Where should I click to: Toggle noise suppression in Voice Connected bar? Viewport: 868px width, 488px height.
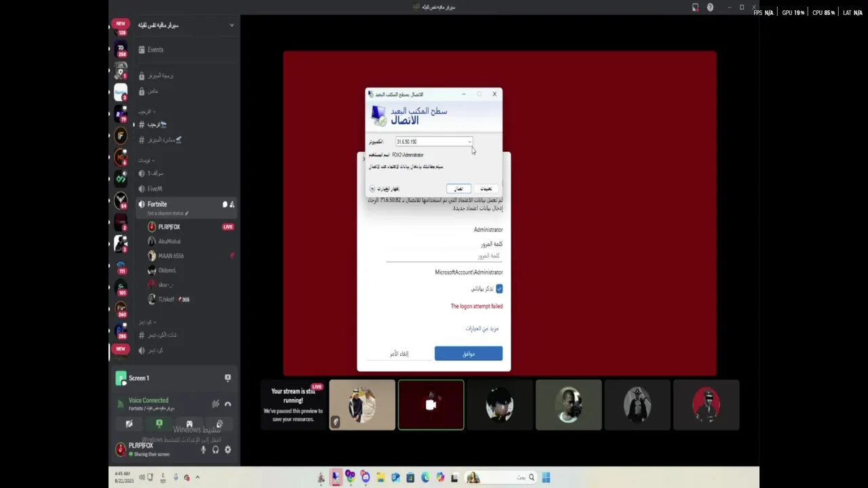216,404
